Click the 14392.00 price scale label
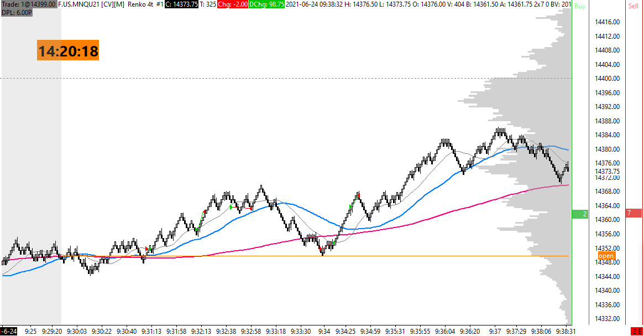 [x=607, y=106]
